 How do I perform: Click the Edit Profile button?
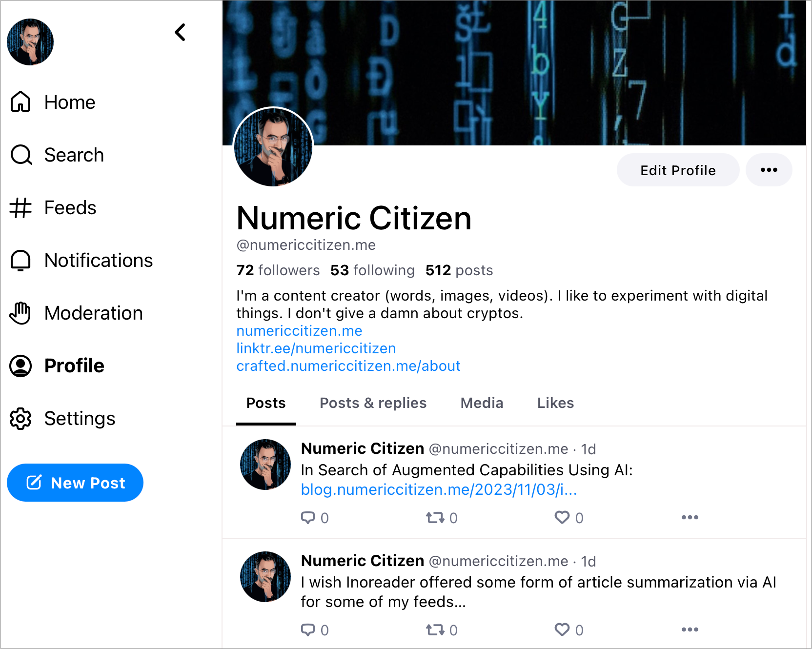pyautogui.click(x=678, y=170)
